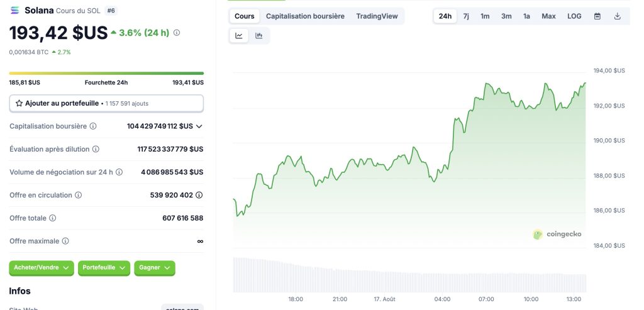The height and width of the screenshot is (310, 644).
Task: Open the Acheter/Vendre dropdown
Action: [x=42, y=268]
